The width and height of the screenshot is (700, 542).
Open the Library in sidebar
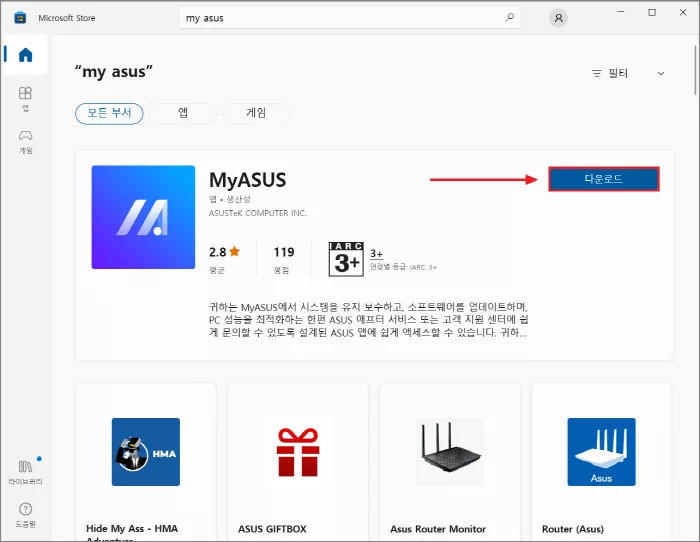[x=25, y=472]
